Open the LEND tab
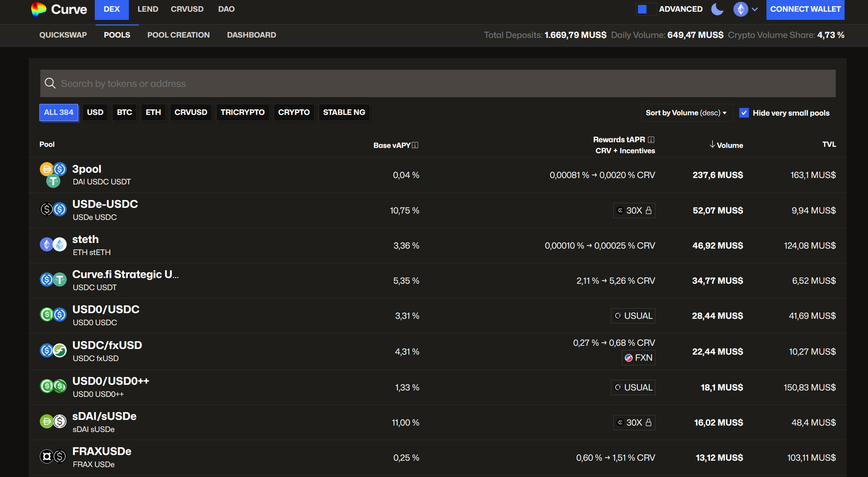The height and width of the screenshot is (477, 868). point(148,9)
